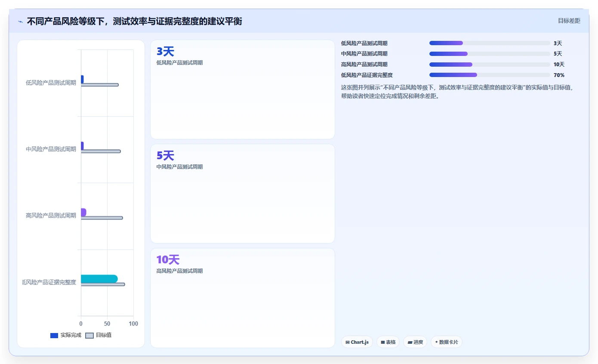Screen dimensions: 598x364
Task: Click the chart axis label 中风险产品测试周期
Action: [51, 149]
